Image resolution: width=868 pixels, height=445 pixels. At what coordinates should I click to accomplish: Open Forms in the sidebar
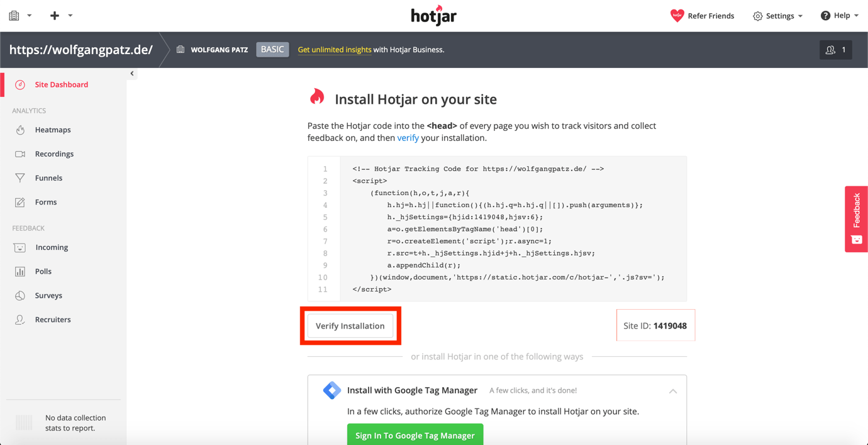46,202
